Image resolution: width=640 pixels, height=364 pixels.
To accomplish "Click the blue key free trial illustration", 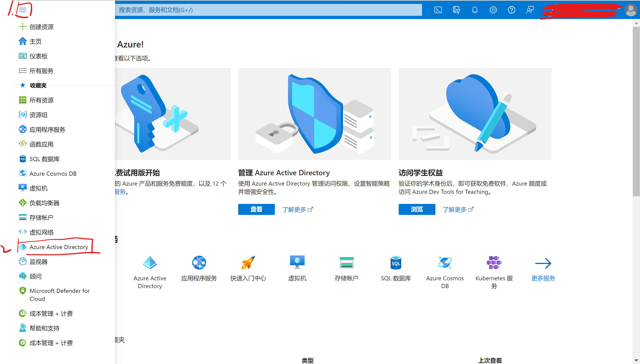I will click(173, 114).
